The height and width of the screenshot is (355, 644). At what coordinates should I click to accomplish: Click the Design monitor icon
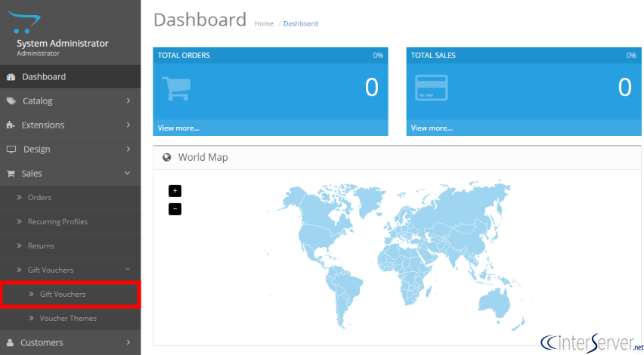point(11,149)
